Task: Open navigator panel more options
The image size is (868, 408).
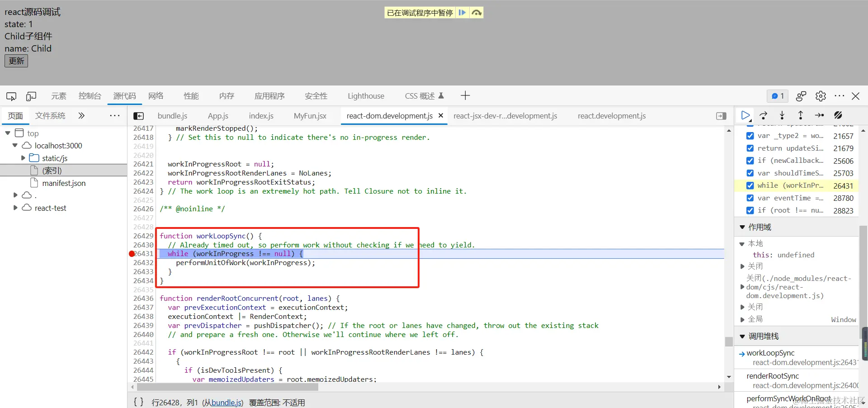Action: point(115,116)
